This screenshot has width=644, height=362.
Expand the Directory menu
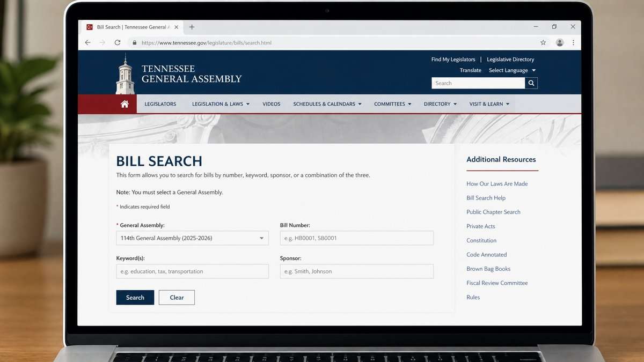tap(440, 104)
